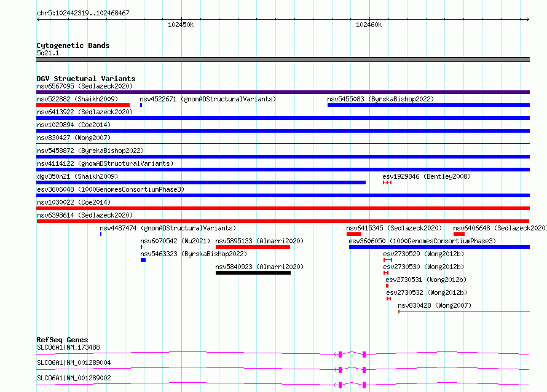This screenshot has width=547, height=392.
Task: Click the esv2730531 (Wong2012b) red square
Action: (387, 286)
